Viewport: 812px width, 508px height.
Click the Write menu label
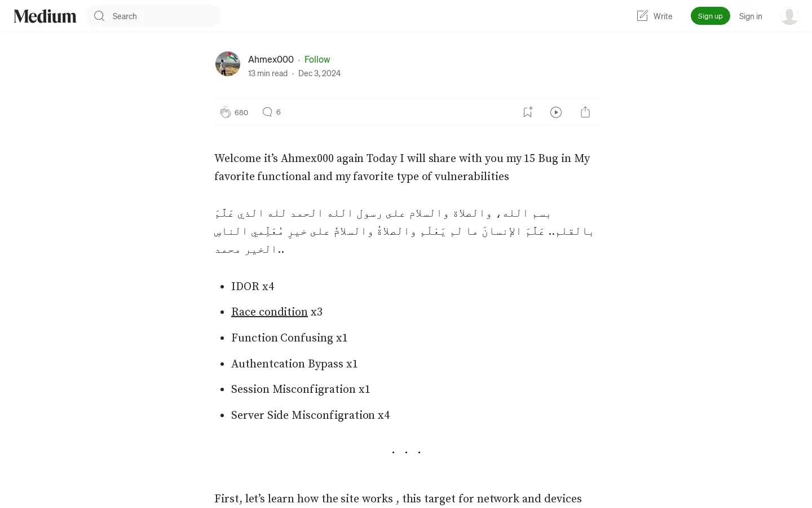(663, 16)
